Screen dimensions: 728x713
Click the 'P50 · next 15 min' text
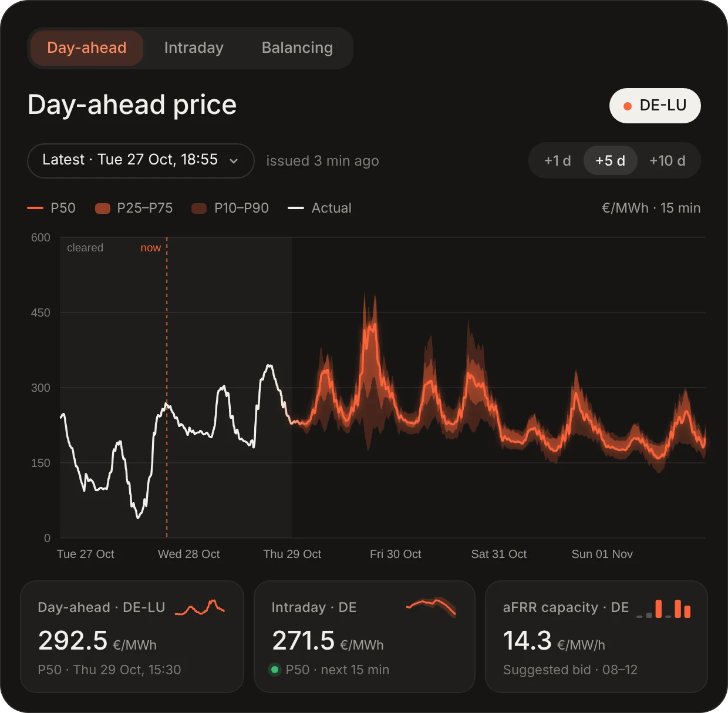[x=338, y=670]
